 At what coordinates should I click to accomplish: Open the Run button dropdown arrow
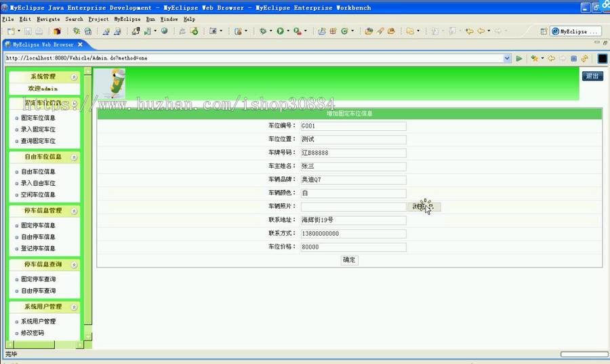[288, 31]
